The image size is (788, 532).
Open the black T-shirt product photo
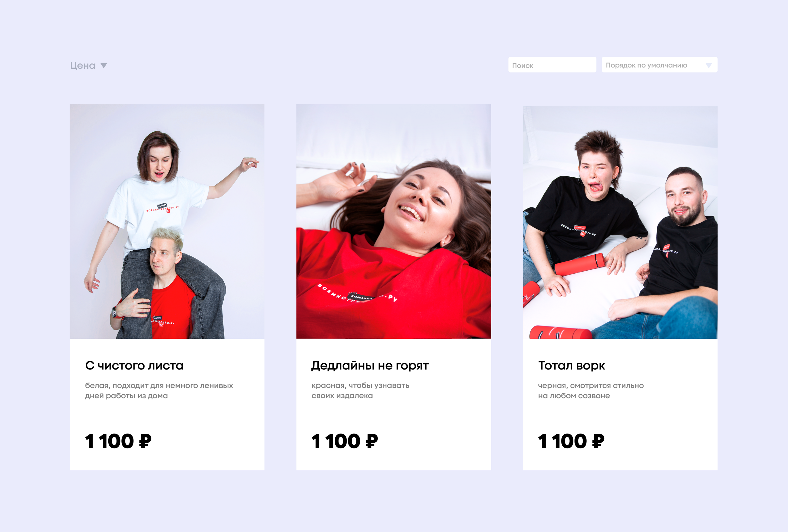point(620,222)
